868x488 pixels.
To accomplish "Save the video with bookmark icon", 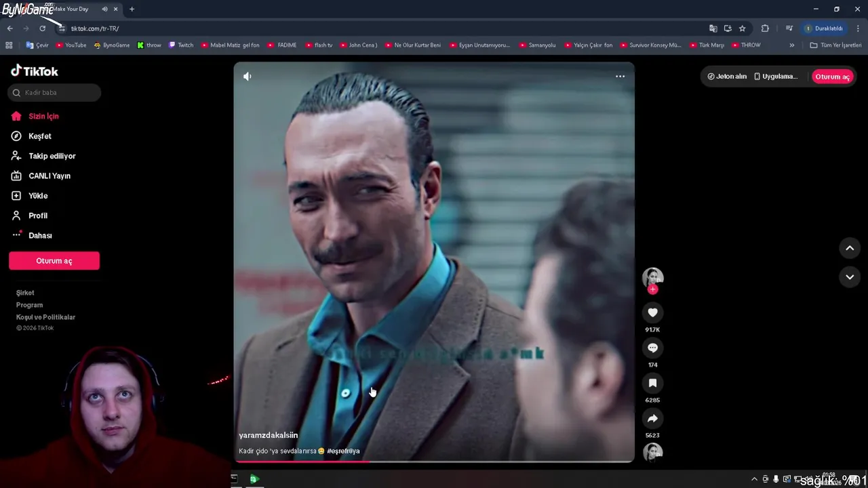I will click(652, 383).
